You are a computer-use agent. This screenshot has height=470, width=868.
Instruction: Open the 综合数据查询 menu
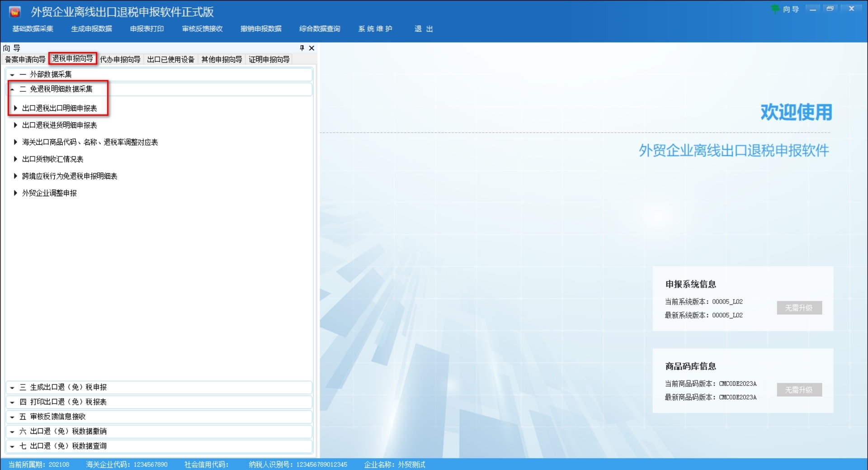click(319, 28)
